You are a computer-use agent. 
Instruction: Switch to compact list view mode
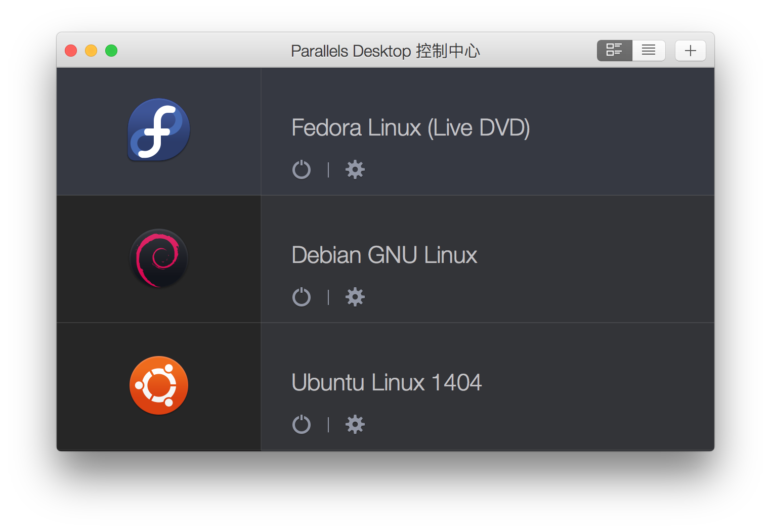coord(649,50)
